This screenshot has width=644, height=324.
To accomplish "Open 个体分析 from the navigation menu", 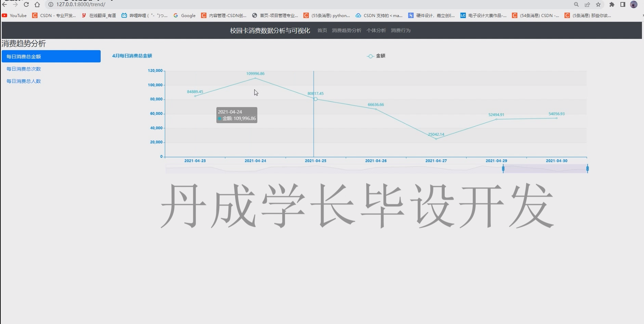I will [x=376, y=30].
